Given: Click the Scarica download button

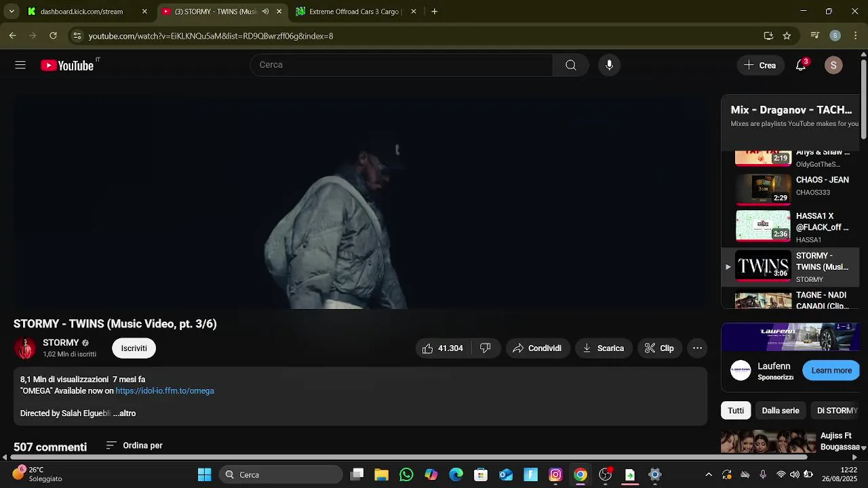Looking at the screenshot, I should pyautogui.click(x=604, y=348).
